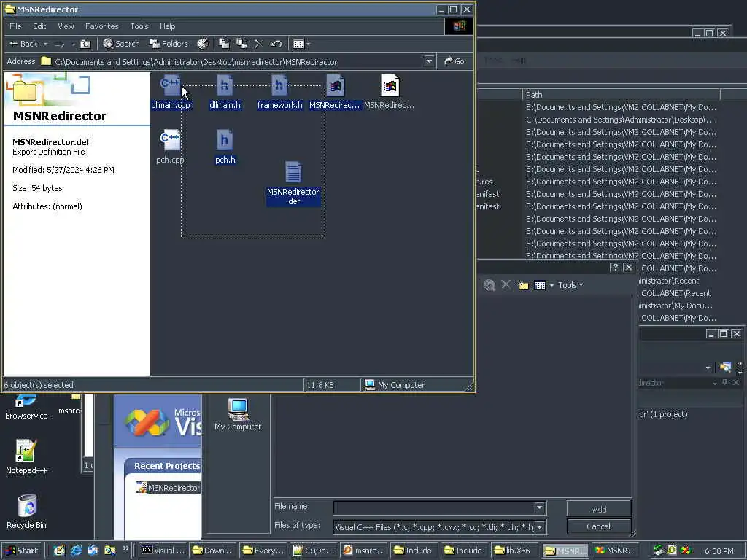This screenshot has width=747, height=560.
Task: Select the framework.h file
Action: [279, 93]
